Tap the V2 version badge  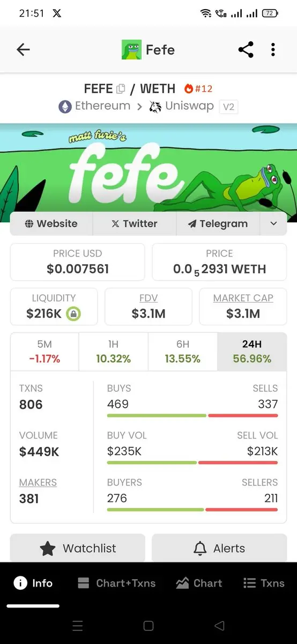click(228, 107)
